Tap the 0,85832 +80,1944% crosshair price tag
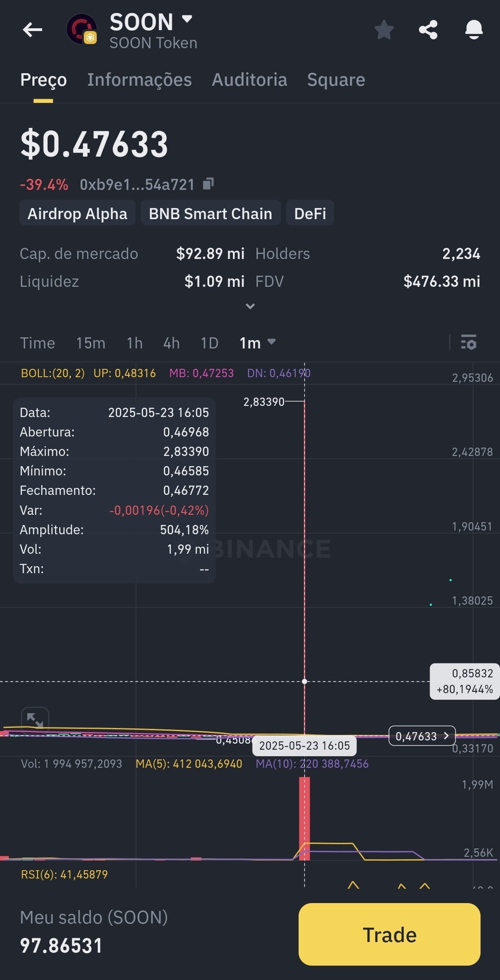The image size is (500, 980). [x=464, y=681]
